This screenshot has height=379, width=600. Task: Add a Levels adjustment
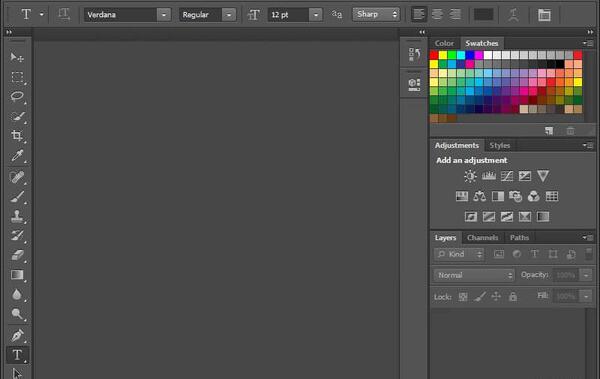tap(489, 176)
